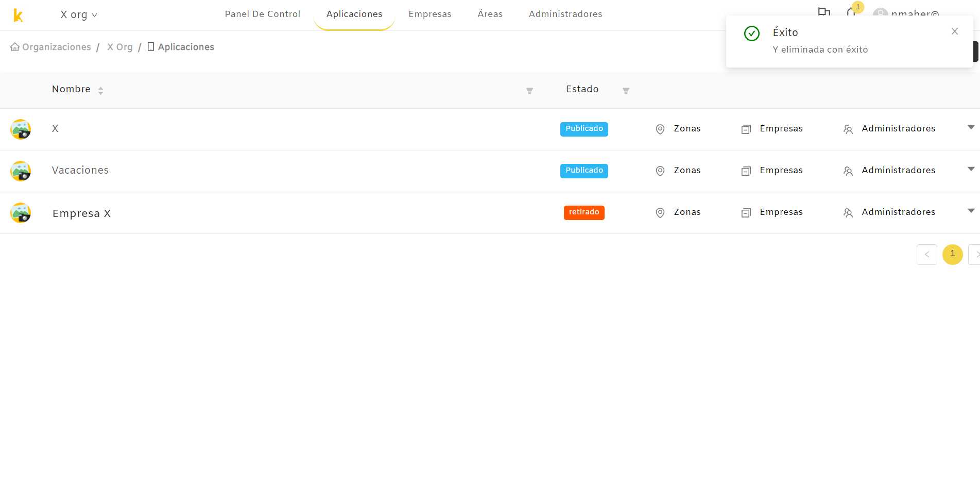Expand the actions arrow for Vacaciones row
The image size is (980, 486).
pos(971,169)
